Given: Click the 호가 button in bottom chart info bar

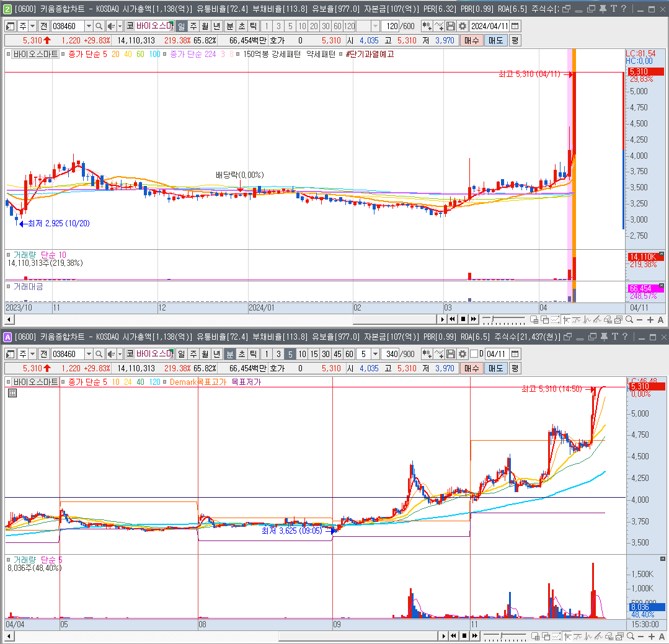Looking at the screenshot, I should [277, 368].
